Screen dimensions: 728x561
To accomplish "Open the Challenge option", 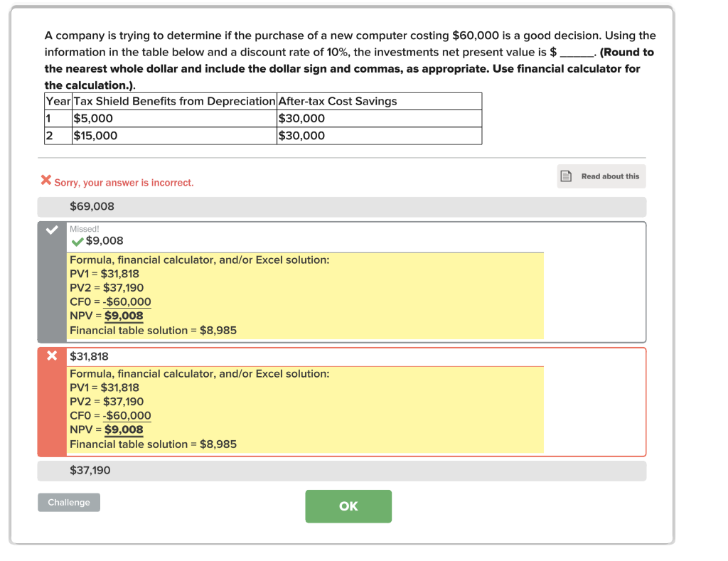I will 68,502.
